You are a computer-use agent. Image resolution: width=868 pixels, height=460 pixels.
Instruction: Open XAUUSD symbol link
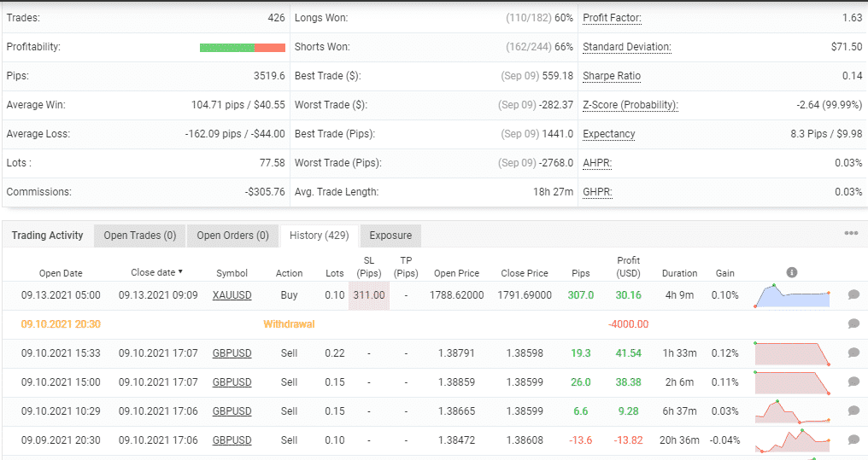point(232,295)
